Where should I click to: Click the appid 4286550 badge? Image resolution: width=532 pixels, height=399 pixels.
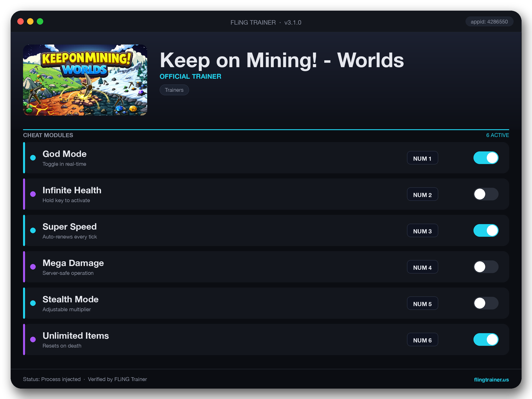[489, 22]
